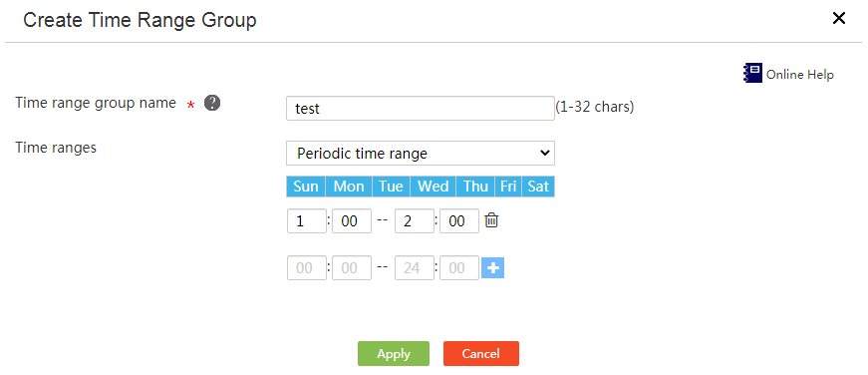Expand the Periodic time range dropdown

pos(421,153)
